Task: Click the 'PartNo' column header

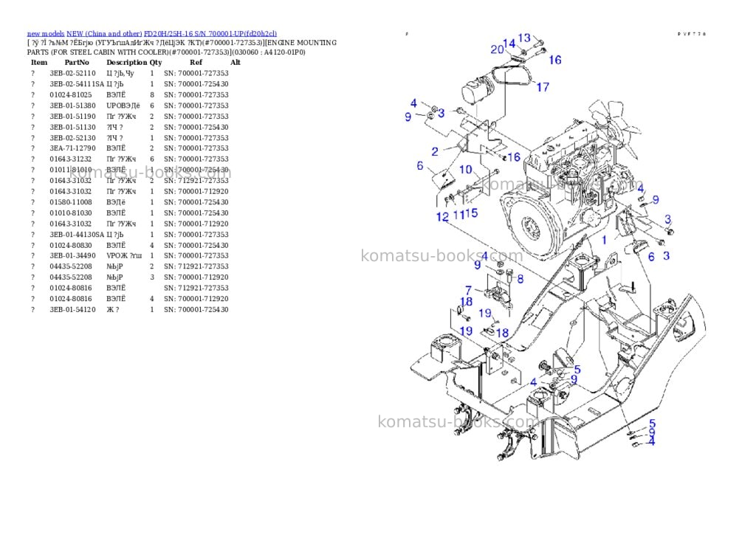Action: click(77, 63)
